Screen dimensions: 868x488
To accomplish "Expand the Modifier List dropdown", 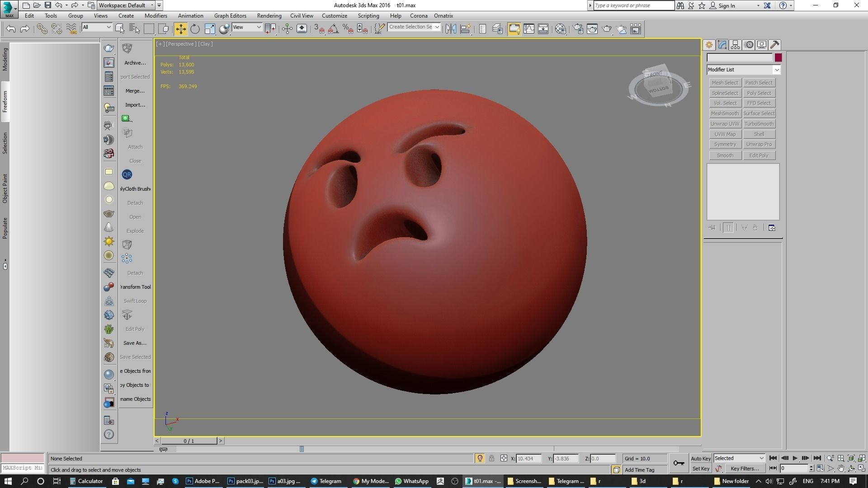I will [x=777, y=70].
